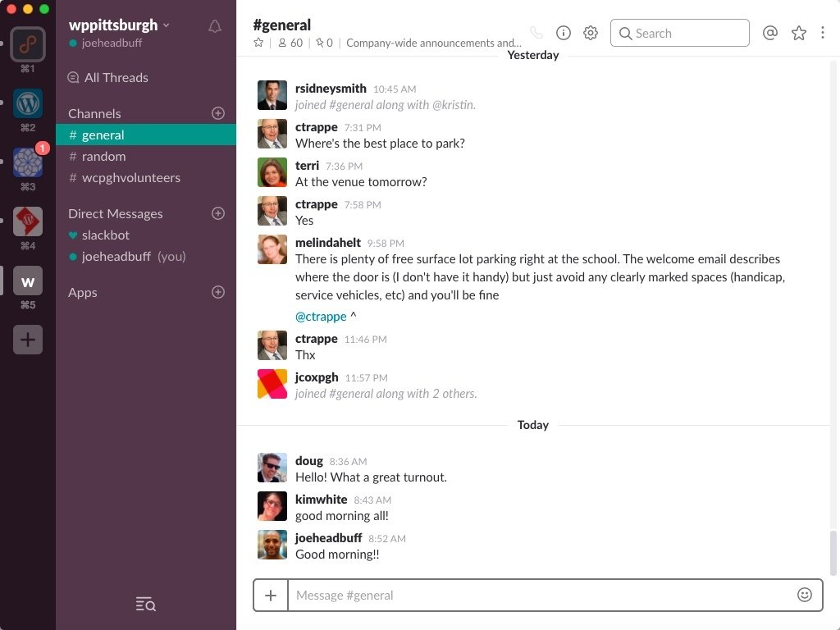Viewport: 840px width, 630px height.
Task: Open notification bell preferences
Action: click(x=215, y=26)
